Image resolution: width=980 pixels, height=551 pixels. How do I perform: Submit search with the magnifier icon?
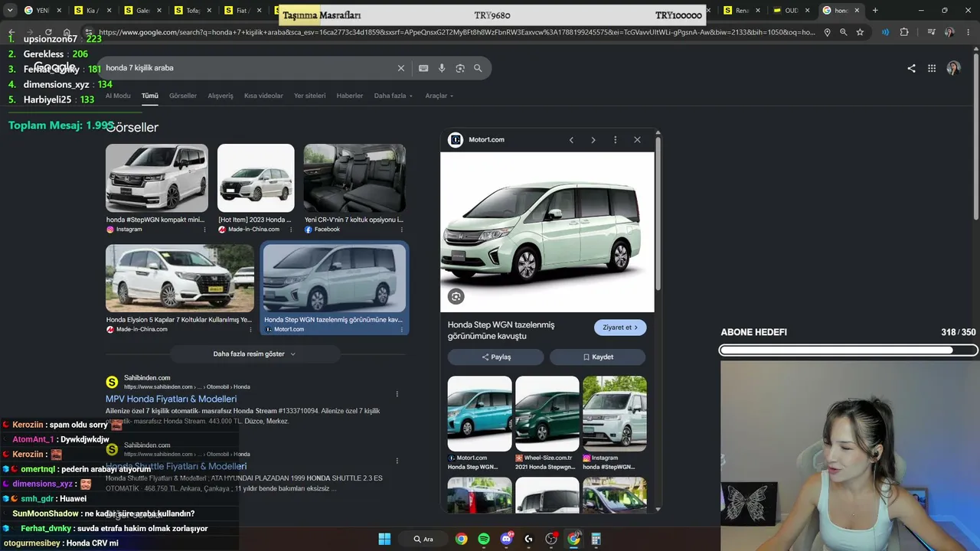coord(478,68)
